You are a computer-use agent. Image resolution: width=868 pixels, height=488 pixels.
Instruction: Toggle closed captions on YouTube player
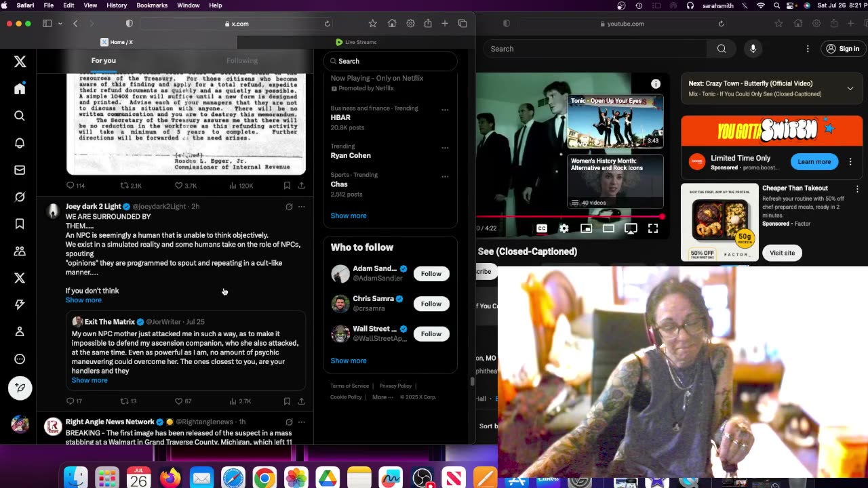pos(542,228)
